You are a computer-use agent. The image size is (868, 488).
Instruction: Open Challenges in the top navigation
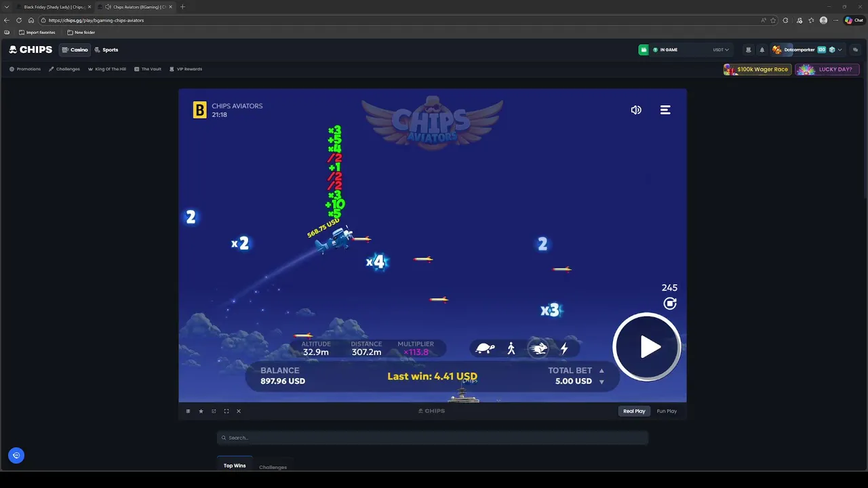click(x=64, y=69)
